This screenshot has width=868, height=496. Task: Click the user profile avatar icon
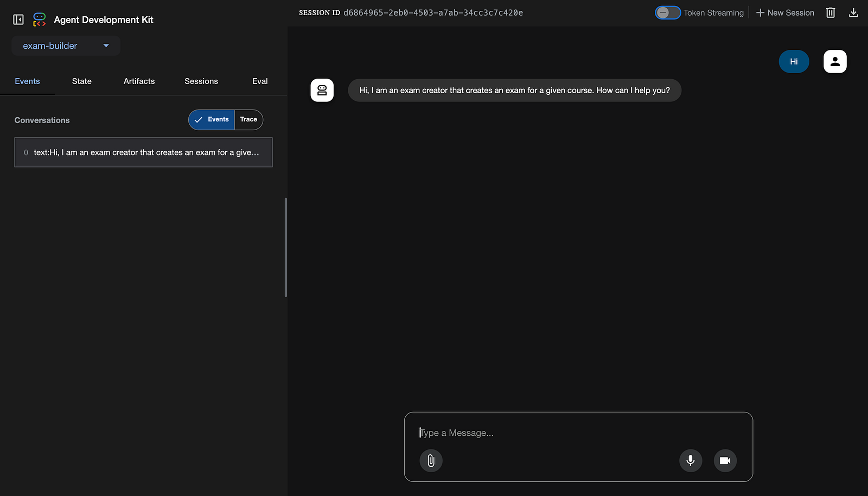[835, 61]
